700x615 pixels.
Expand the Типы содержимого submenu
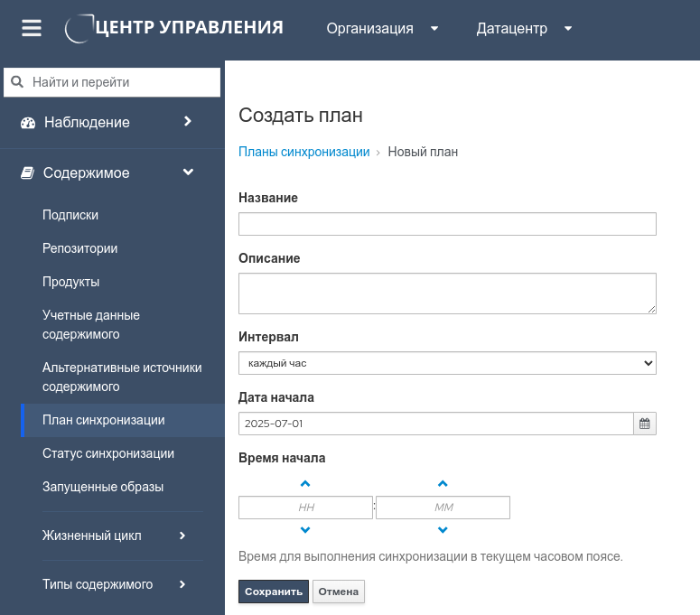(x=182, y=584)
